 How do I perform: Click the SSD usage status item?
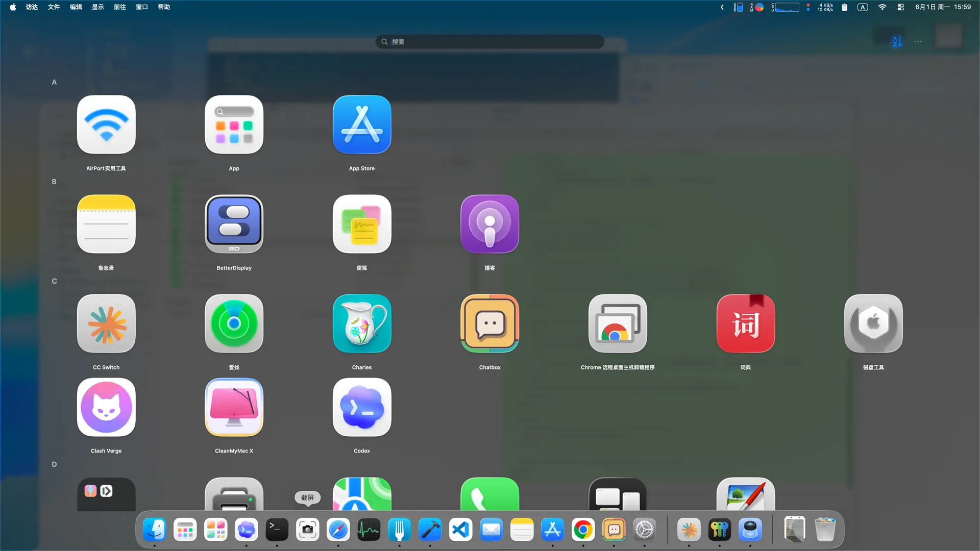(738, 7)
